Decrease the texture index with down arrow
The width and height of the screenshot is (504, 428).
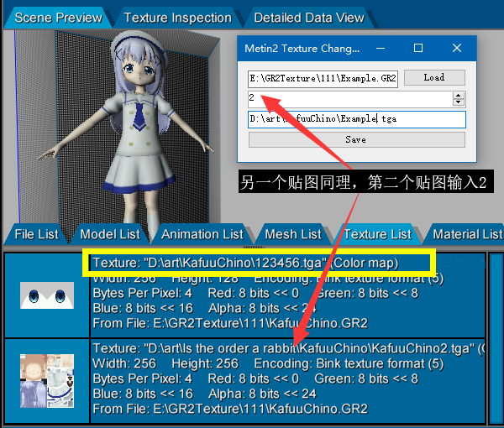pyautogui.click(x=459, y=102)
